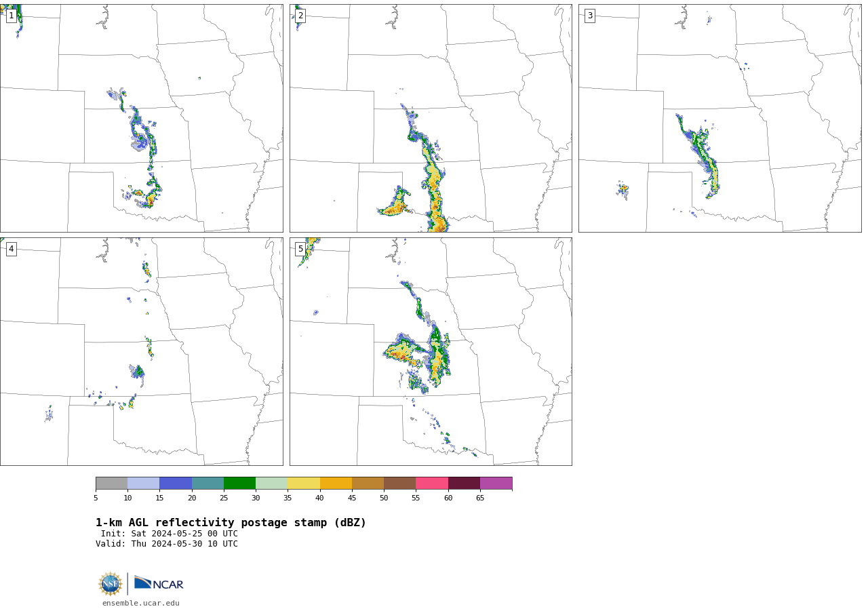
Task: Click the member number 4 label box
Action: 12,249
